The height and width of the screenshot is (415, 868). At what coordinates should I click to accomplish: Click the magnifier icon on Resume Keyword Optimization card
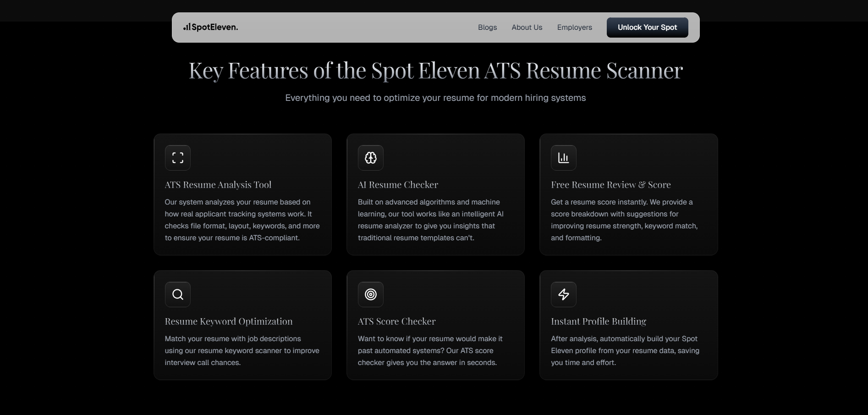tap(177, 294)
